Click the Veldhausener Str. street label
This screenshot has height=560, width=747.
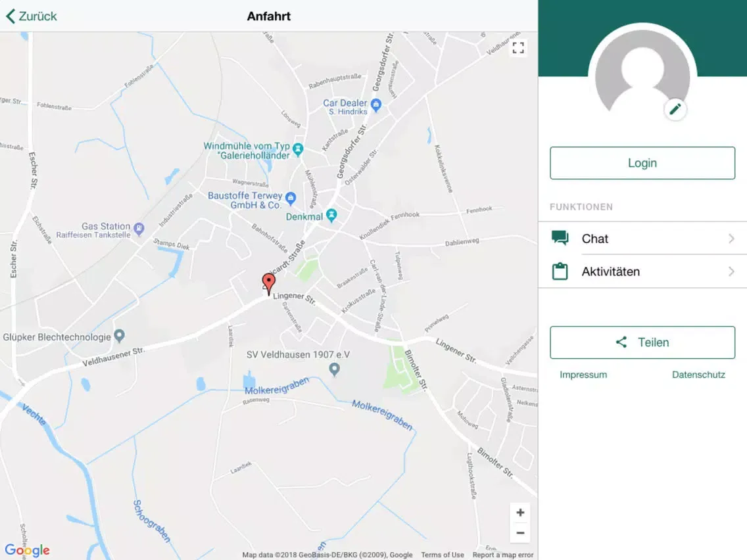tap(113, 357)
